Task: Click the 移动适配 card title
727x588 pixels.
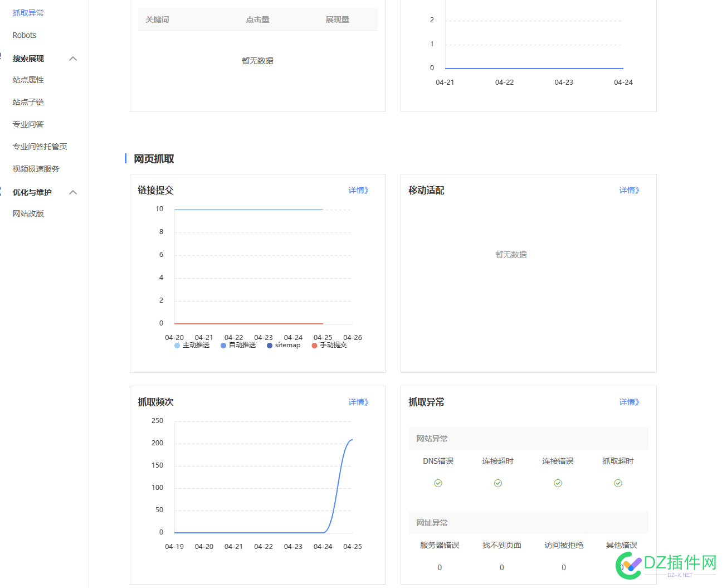Action: (427, 190)
